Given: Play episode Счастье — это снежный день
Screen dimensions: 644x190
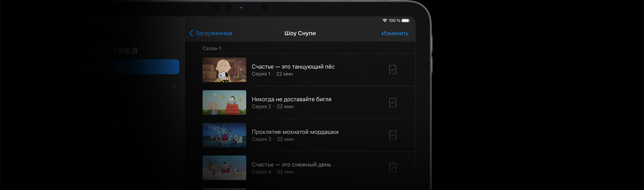Looking at the screenshot, I should point(291,164).
